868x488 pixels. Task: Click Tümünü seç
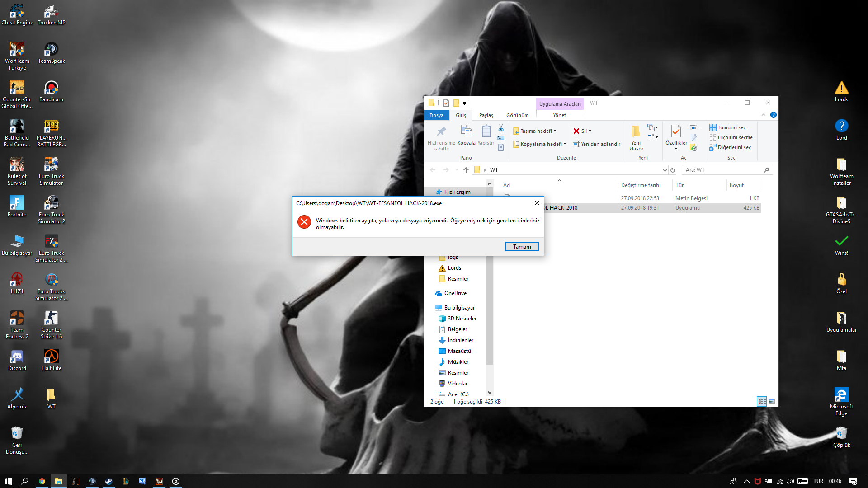point(727,127)
